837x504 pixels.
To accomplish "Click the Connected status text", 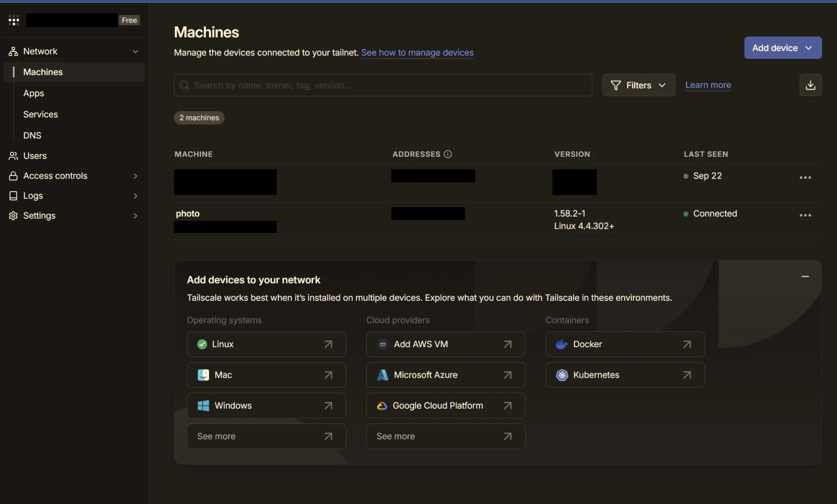I will point(715,214).
